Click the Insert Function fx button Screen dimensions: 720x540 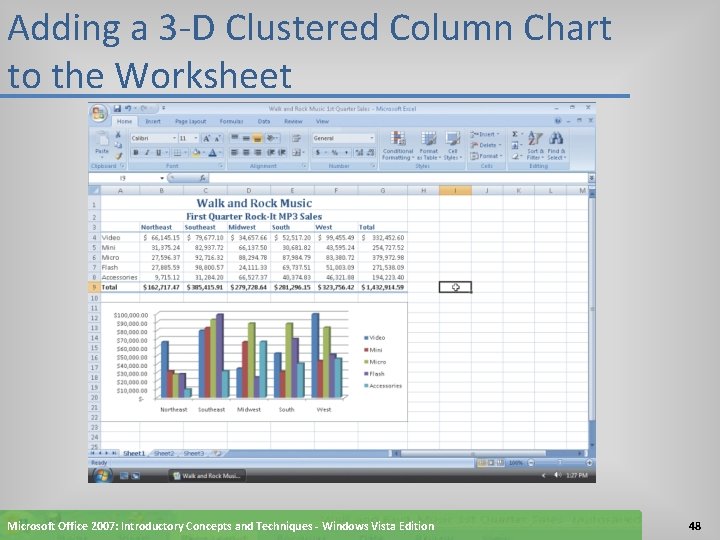tap(202, 178)
